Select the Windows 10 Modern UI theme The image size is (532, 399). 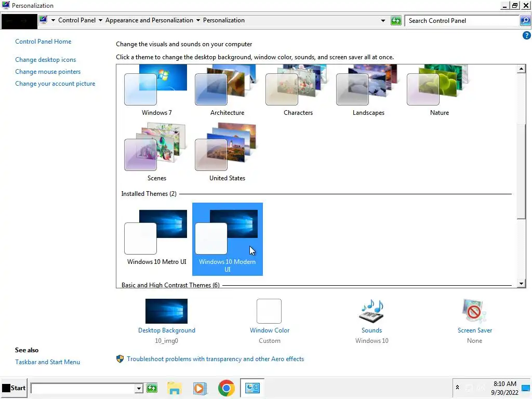pyautogui.click(x=228, y=239)
